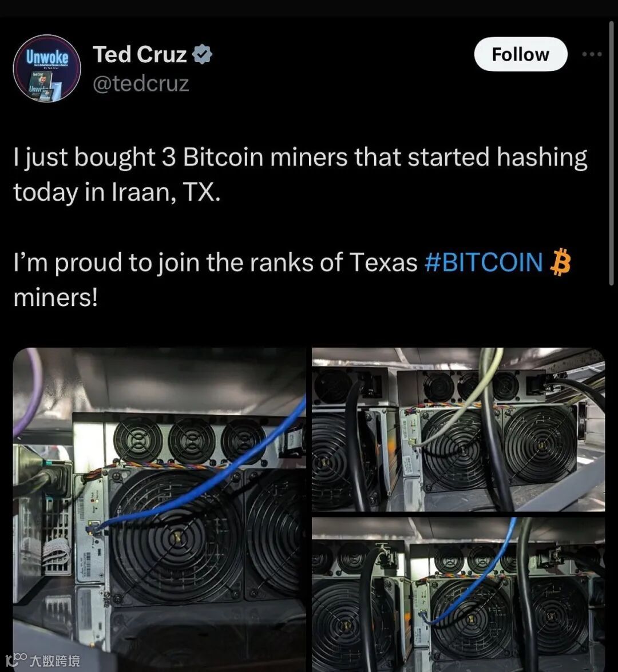Viewport: 618px width, 672px height.
Task: Open the #BITCOIN hashtag
Action: (x=484, y=263)
